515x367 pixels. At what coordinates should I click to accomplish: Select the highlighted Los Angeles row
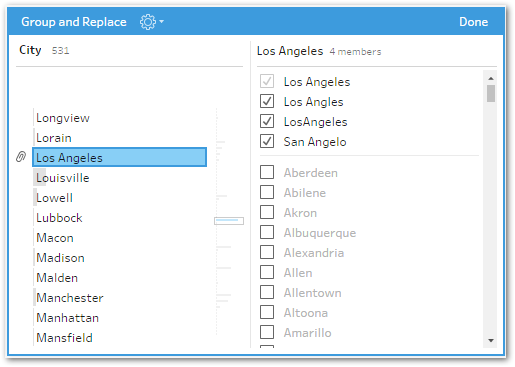[119, 157]
